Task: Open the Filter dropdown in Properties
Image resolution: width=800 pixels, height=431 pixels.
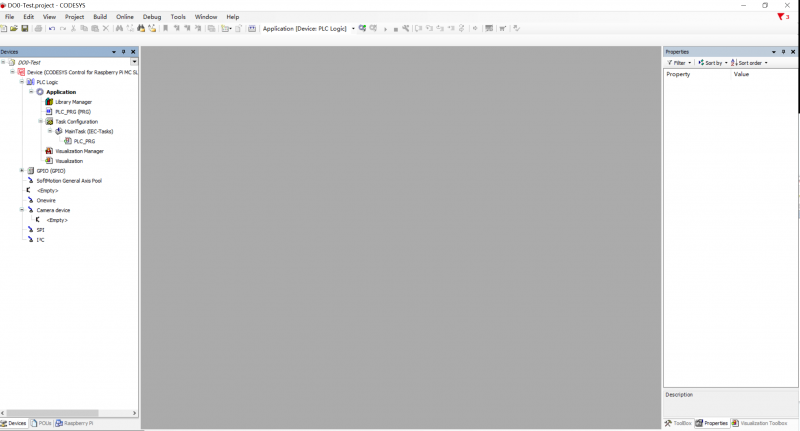Action: pos(679,63)
